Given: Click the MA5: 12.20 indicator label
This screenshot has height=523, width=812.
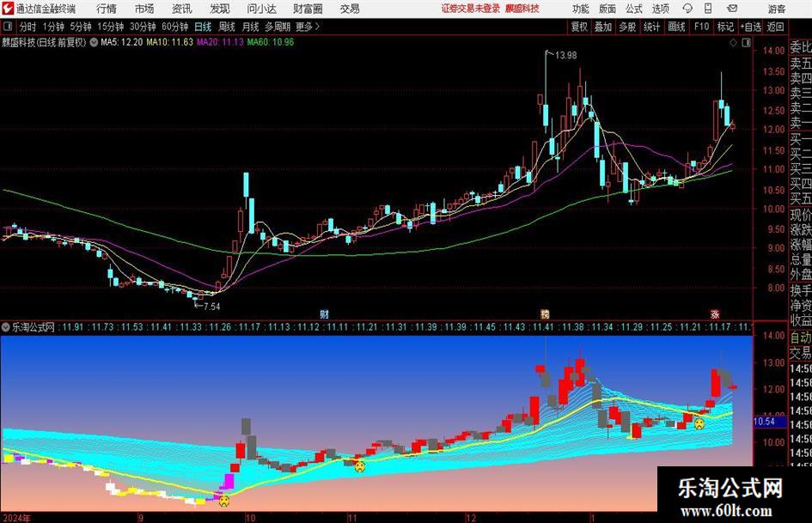Looking at the screenshot, I should click(122, 42).
